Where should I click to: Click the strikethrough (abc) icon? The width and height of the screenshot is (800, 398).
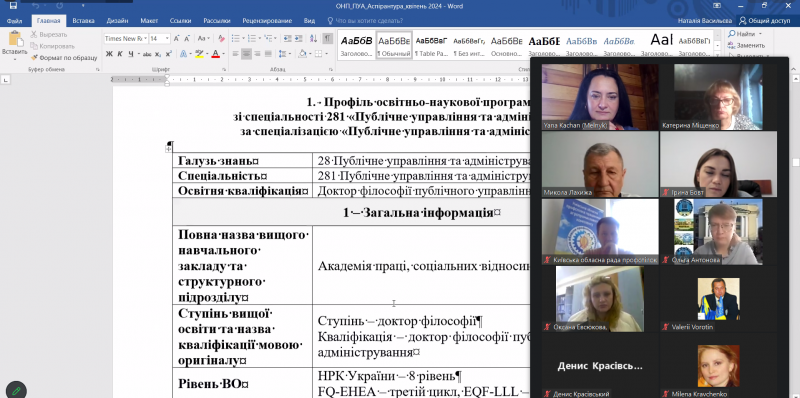[x=147, y=54]
